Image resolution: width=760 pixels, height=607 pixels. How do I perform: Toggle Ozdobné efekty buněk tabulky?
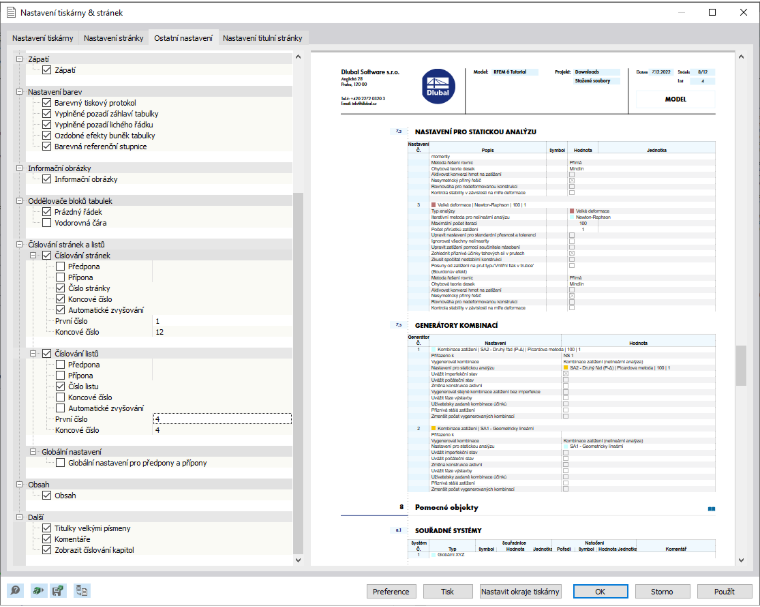(47, 136)
